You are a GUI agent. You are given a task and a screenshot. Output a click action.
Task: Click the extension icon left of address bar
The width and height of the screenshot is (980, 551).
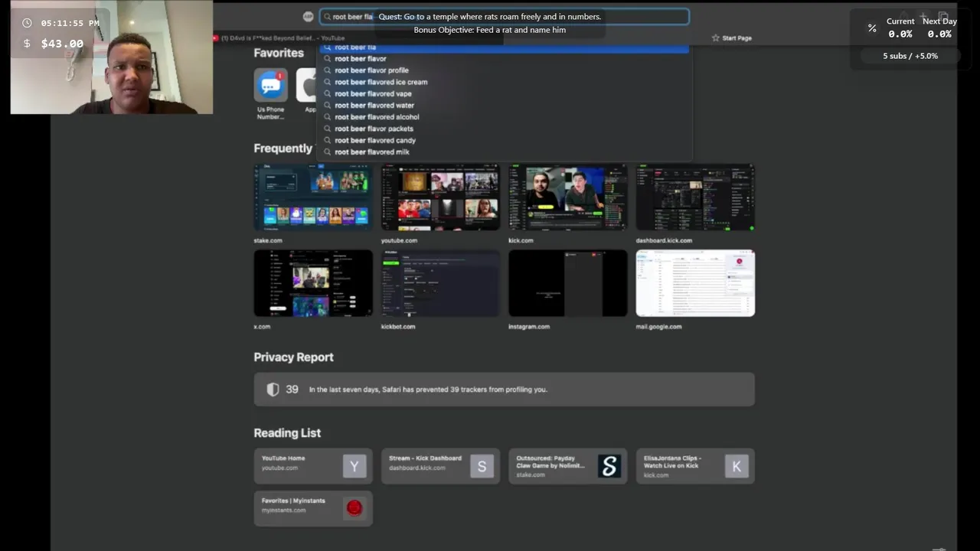tap(308, 16)
